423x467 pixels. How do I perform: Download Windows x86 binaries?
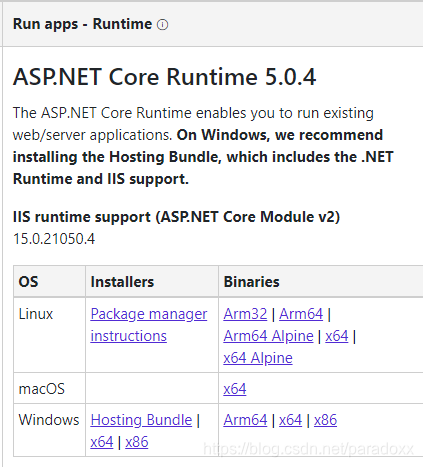[x=325, y=420]
